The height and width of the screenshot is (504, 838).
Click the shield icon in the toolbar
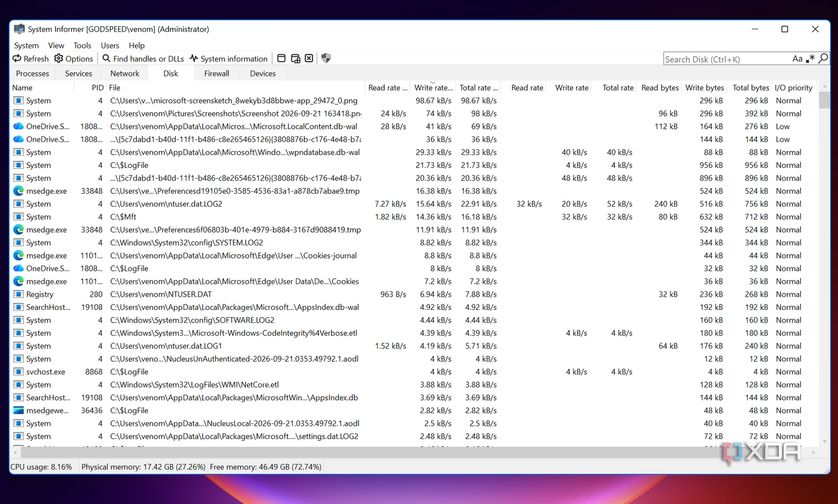(326, 59)
